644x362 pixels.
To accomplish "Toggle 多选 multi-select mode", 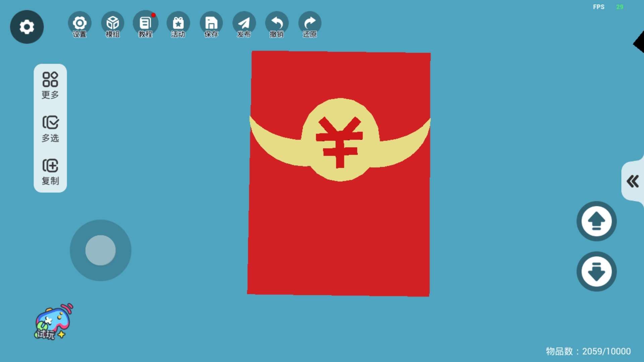I will click(x=50, y=129).
